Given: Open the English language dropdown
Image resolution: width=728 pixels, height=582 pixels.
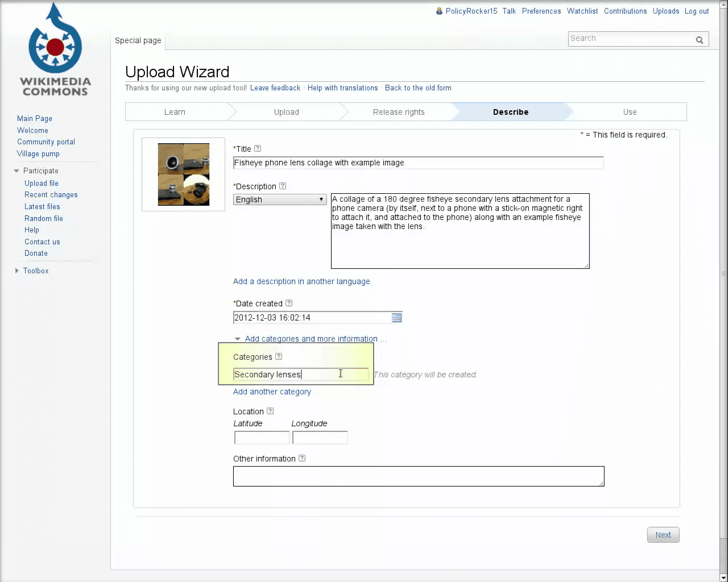Looking at the screenshot, I should (x=280, y=199).
